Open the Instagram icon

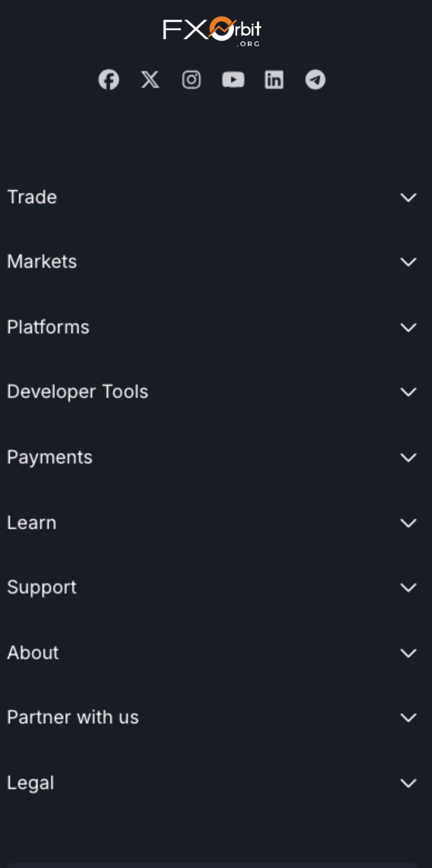click(x=191, y=80)
